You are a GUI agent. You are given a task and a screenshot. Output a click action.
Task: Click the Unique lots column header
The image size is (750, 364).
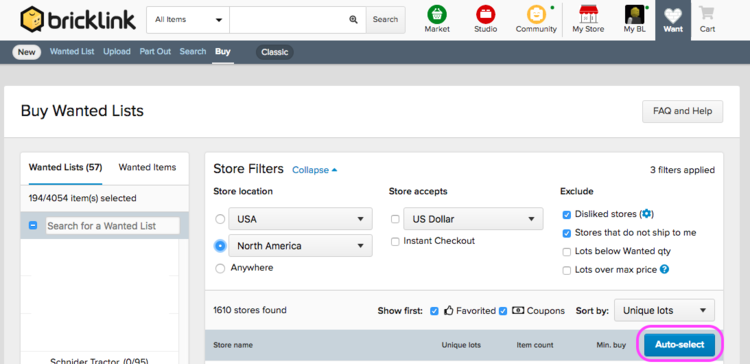click(x=461, y=345)
